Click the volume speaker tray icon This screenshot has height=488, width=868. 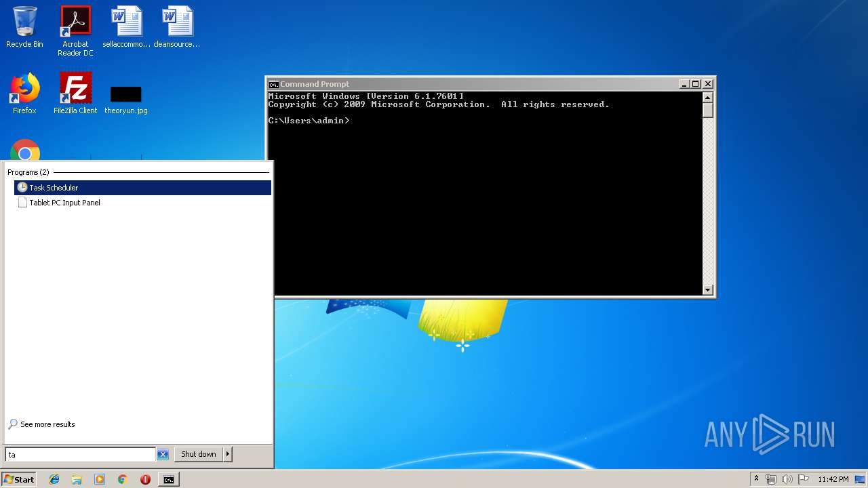click(787, 479)
